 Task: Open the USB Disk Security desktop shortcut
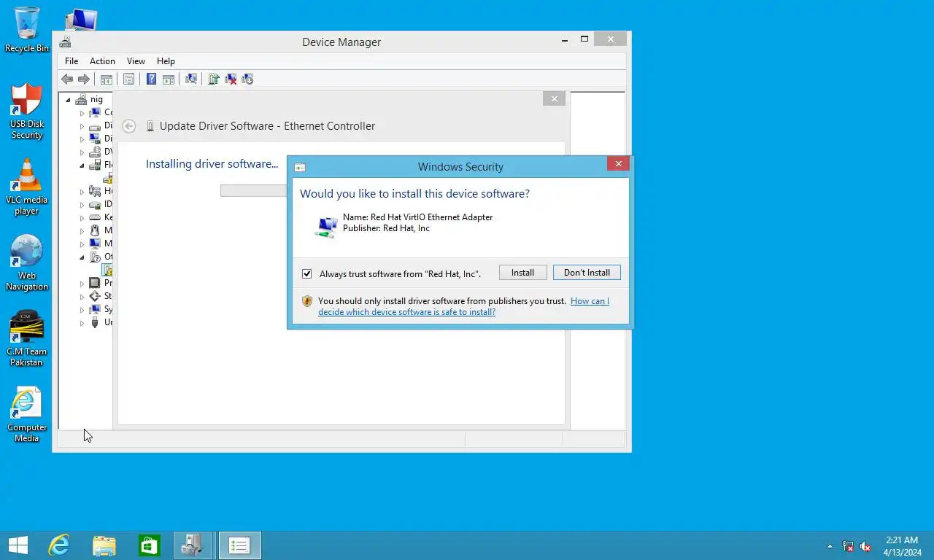point(27,111)
